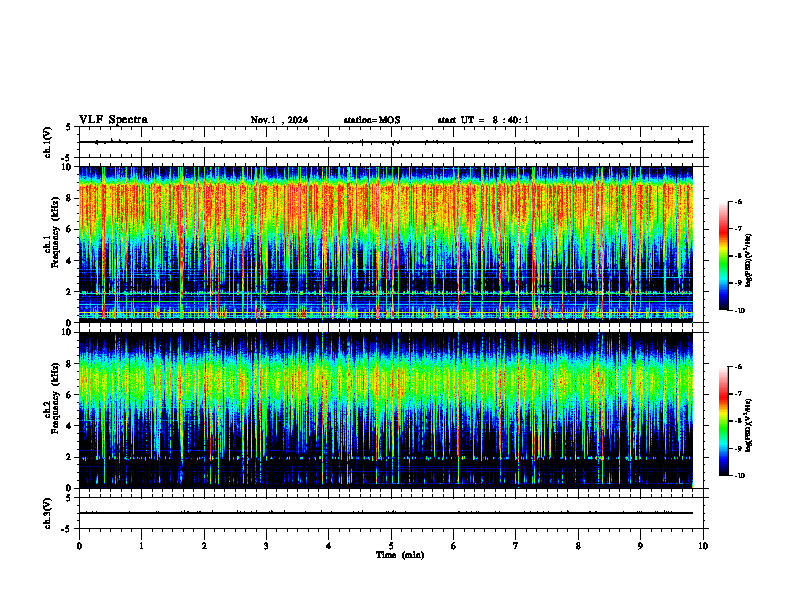Click the ch.2 spectrogram panel
Screen dimensions: 792x612
tap(386, 410)
